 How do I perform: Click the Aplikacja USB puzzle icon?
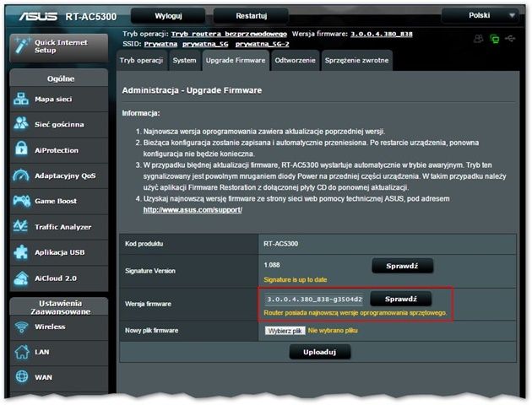click(21, 252)
